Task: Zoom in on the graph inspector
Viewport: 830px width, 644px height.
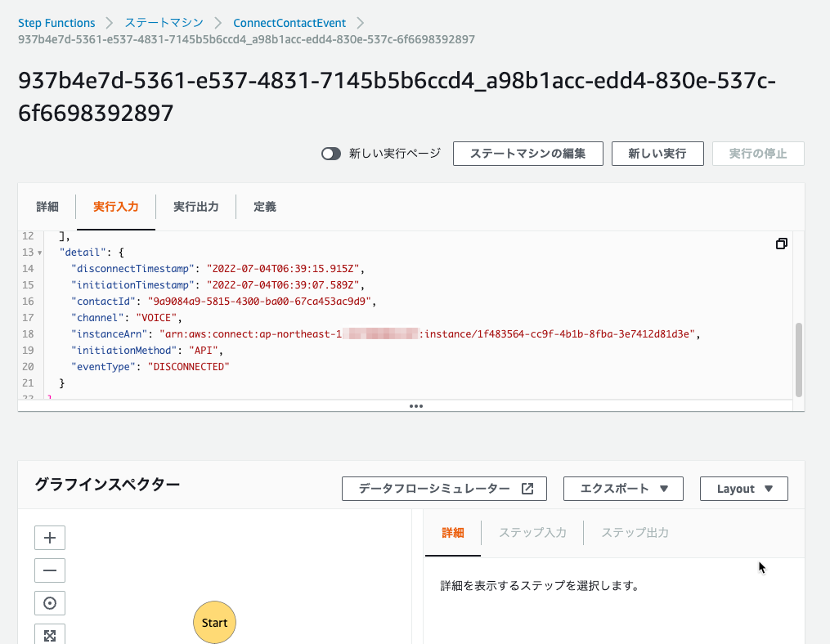Action: (x=50, y=538)
